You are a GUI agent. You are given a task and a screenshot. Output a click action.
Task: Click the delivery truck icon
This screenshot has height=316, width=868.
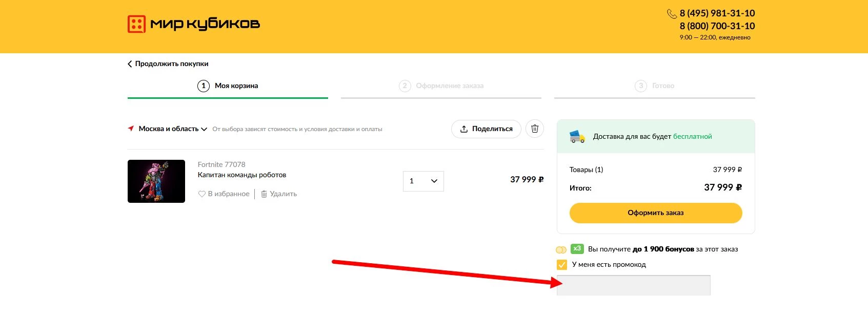[x=577, y=137]
